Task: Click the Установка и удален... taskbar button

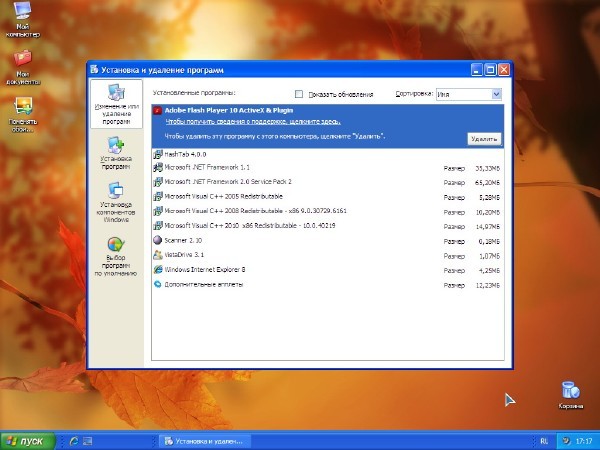Action: [205, 441]
